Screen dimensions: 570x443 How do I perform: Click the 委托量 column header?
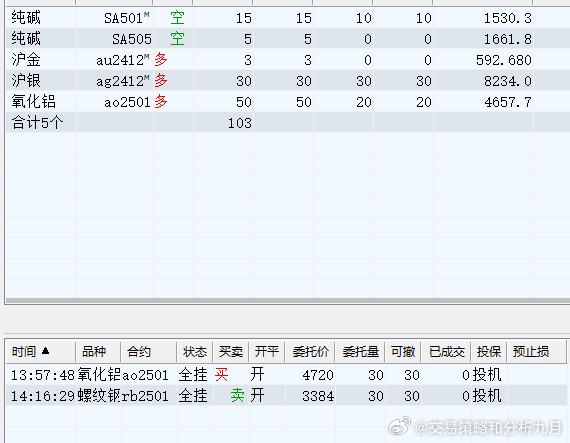(361, 351)
